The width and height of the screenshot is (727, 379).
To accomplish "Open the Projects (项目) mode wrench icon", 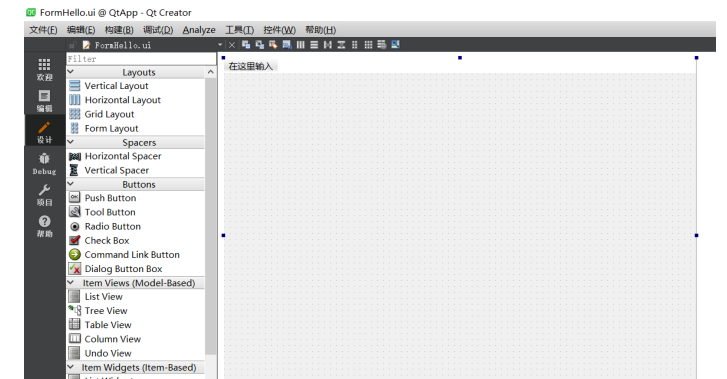I will click(x=45, y=195).
